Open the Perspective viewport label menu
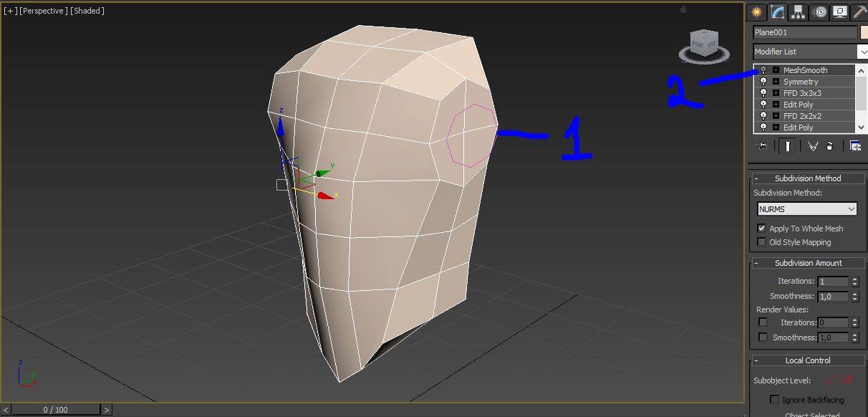The image size is (868, 417). (44, 11)
